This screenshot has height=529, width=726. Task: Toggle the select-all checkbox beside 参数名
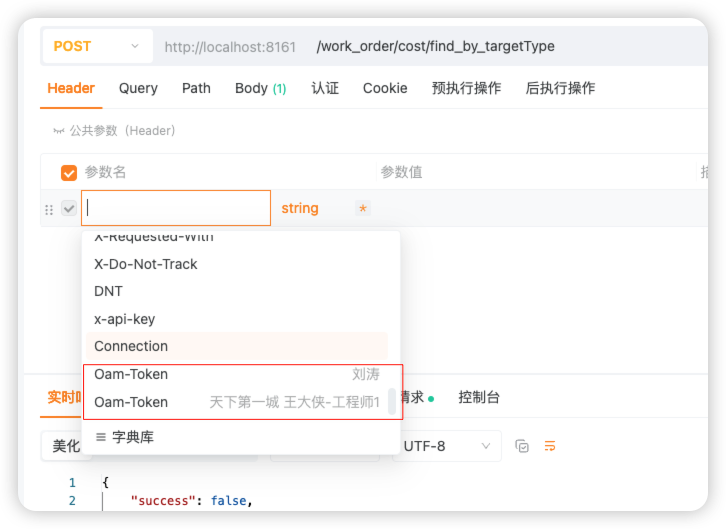pyautogui.click(x=69, y=173)
